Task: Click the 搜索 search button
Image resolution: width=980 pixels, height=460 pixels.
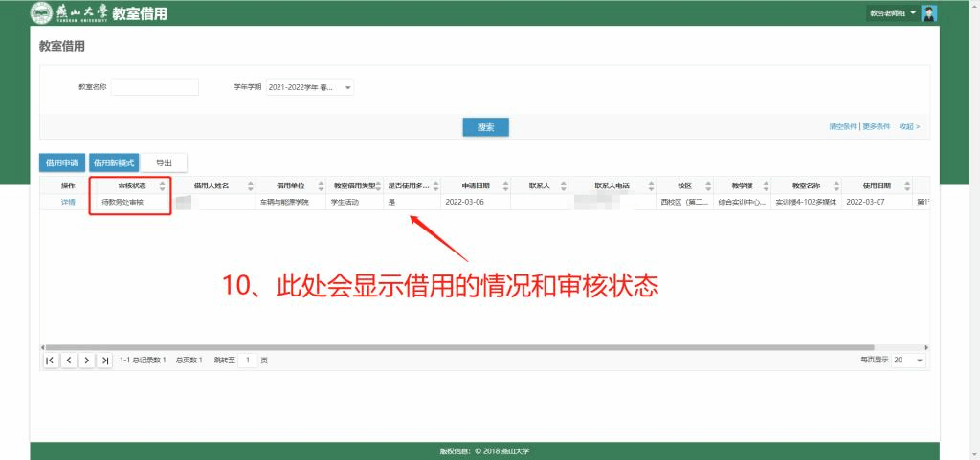Action: tap(485, 127)
